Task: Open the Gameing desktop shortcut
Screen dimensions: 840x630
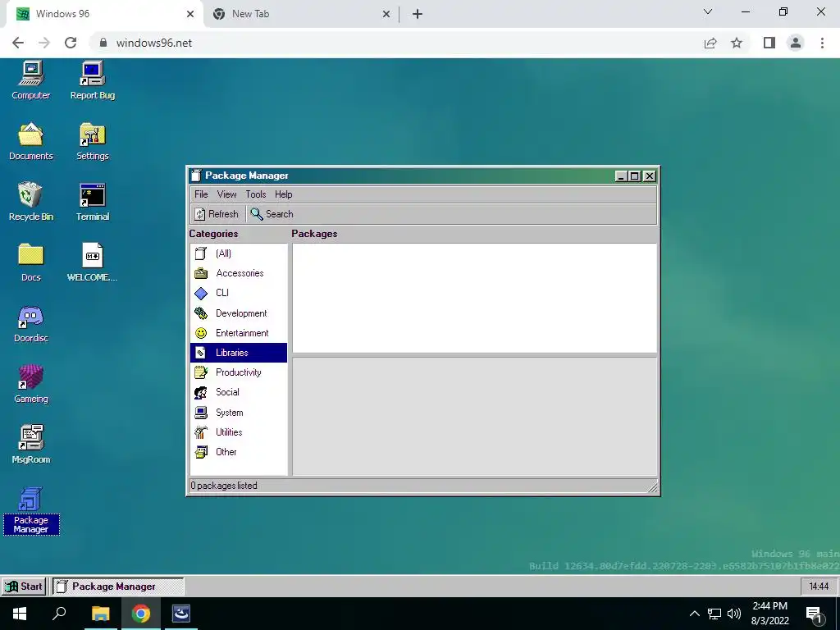Action: [x=31, y=384]
